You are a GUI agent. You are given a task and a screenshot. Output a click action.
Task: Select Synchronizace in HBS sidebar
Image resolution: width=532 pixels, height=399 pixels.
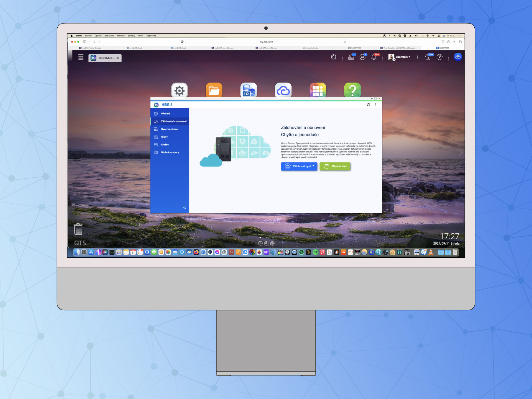[169, 129]
